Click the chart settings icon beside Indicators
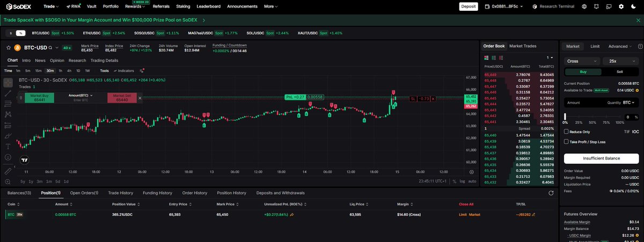 [142, 70]
